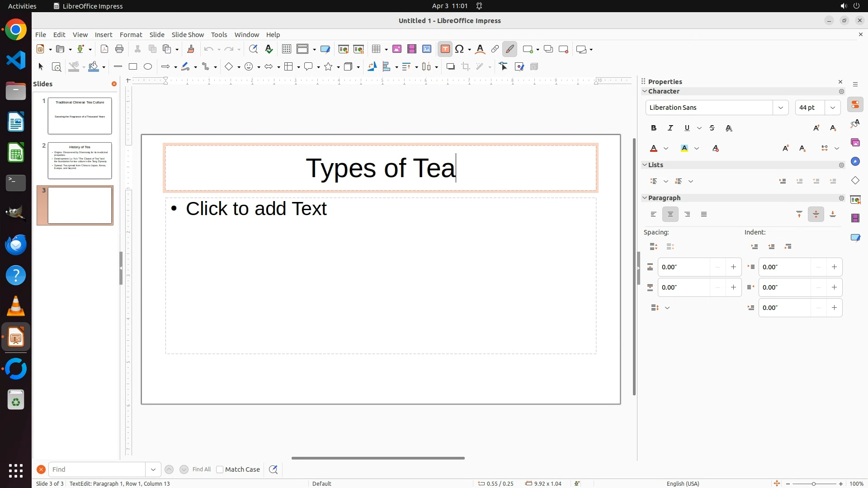Open the Format menu
The height and width of the screenshot is (488, 868).
coord(131,35)
